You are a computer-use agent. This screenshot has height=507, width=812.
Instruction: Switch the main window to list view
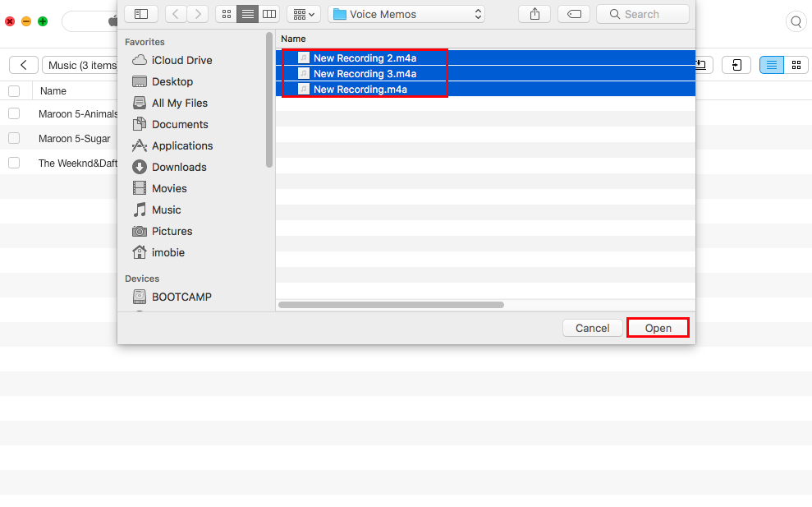pos(772,65)
